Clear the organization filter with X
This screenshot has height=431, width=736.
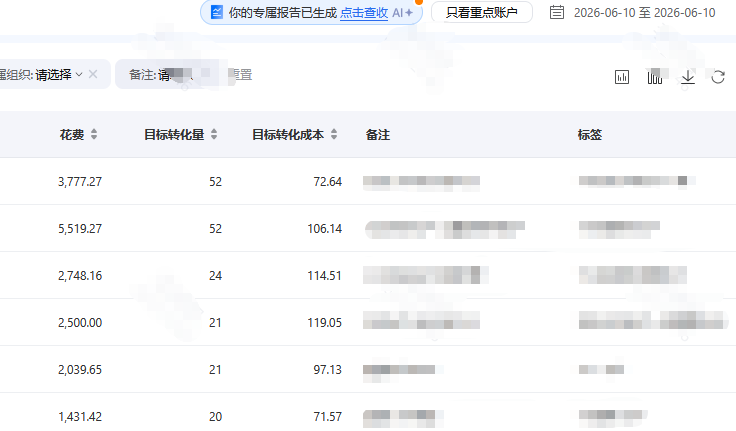[x=93, y=74]
